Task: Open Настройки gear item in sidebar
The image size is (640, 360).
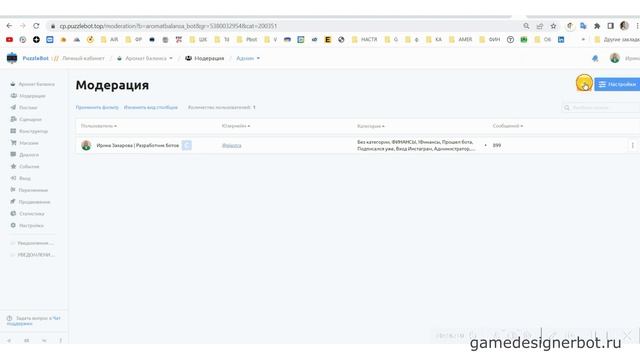Action: pos(27,225)
